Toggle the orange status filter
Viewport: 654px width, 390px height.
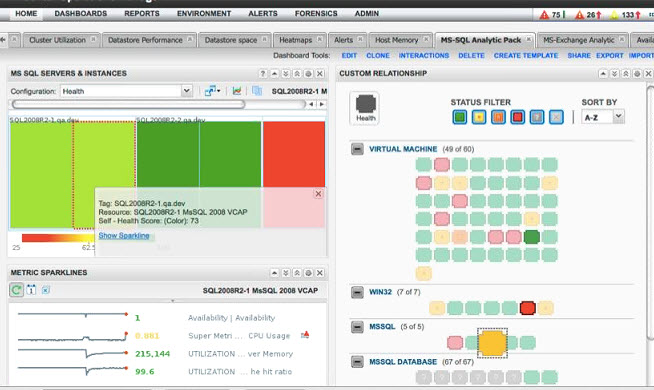pyautogui.click(x=498, y=117)
